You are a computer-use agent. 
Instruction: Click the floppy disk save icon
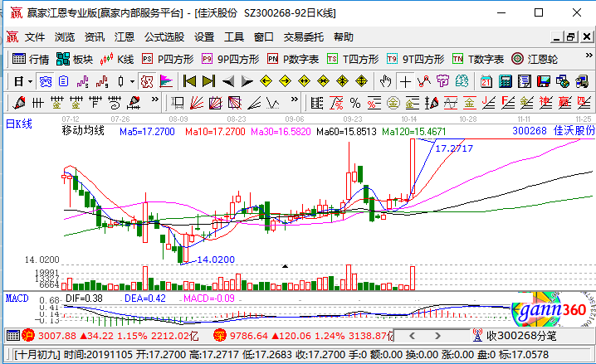(544, 81)
